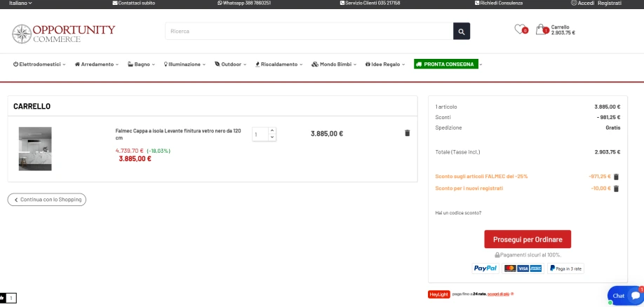Increase product quantity with the up arrow
The height and width of the screenshot is (307, 644).
click(x=272, y=130)
